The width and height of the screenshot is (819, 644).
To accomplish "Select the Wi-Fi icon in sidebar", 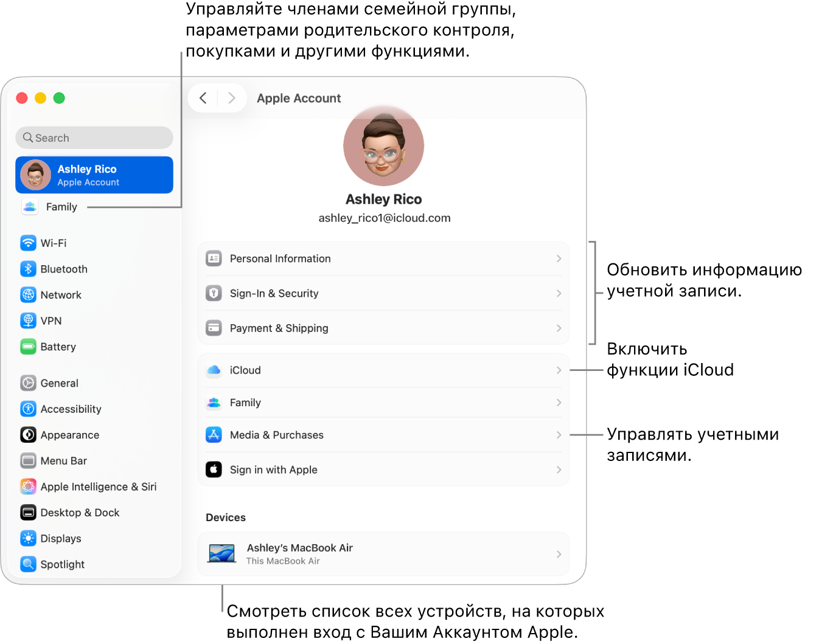I will pyautogui.click(x=28, y=243).
